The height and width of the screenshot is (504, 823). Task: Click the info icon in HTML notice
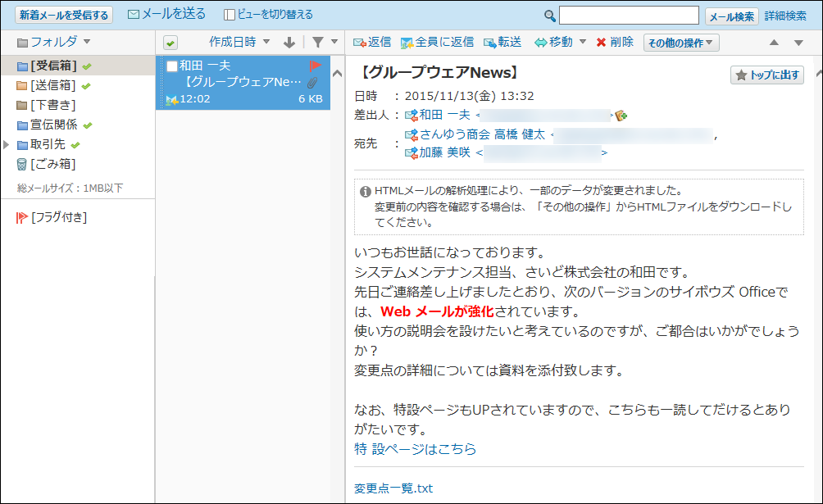366,192
